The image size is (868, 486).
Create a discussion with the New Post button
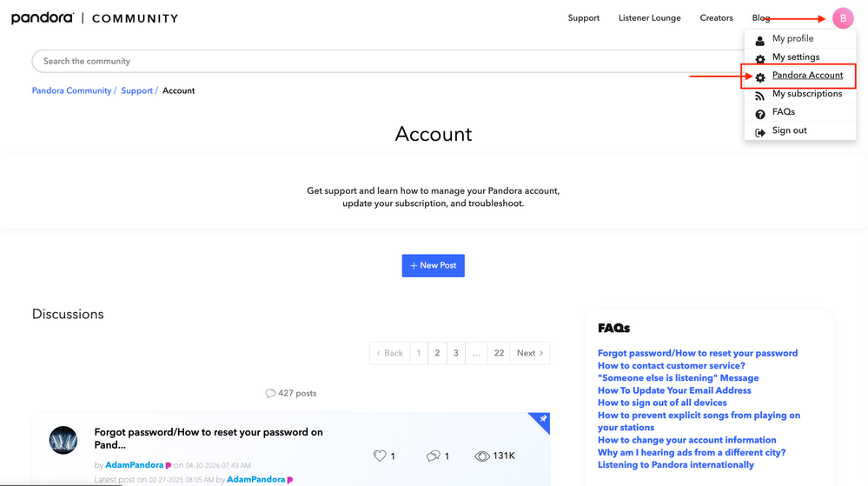click(x=433, y=265)
